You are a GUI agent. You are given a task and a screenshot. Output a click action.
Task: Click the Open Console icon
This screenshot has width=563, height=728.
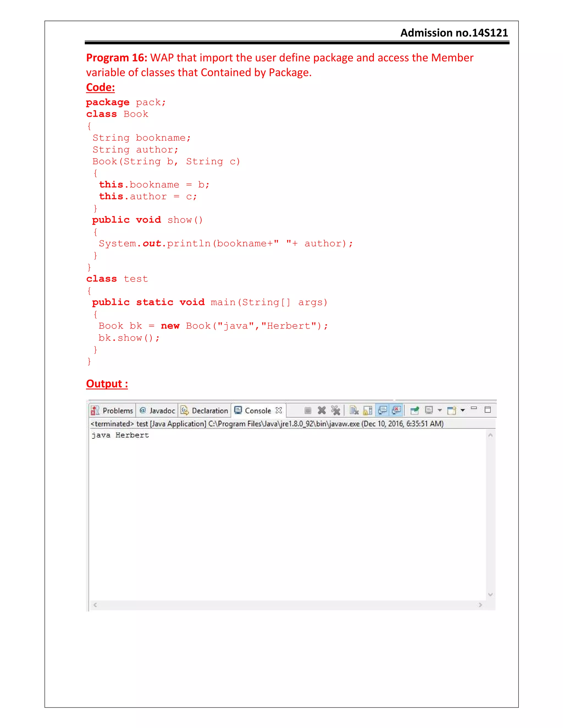pos(452,410)
